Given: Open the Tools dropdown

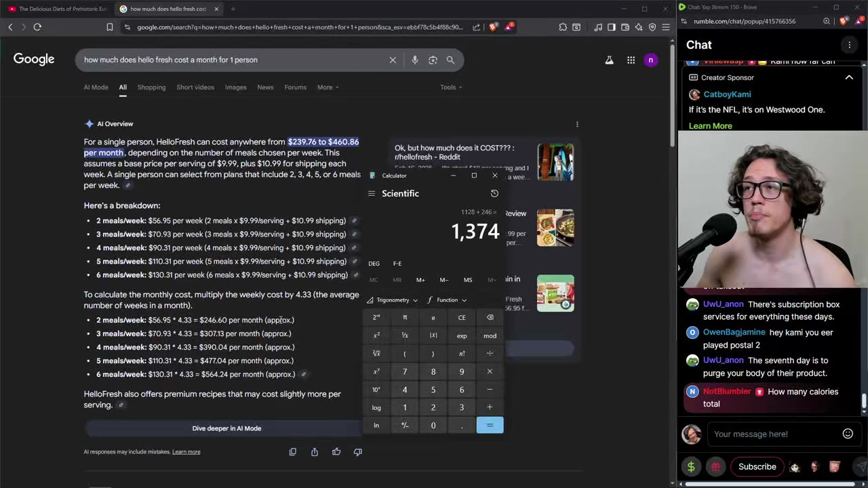Looking at the screenshot, I should click(451, 87).
